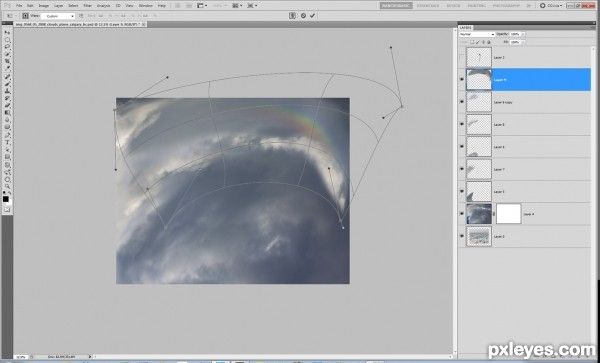Hide the cloud layer with white mask

pos(461,214)
